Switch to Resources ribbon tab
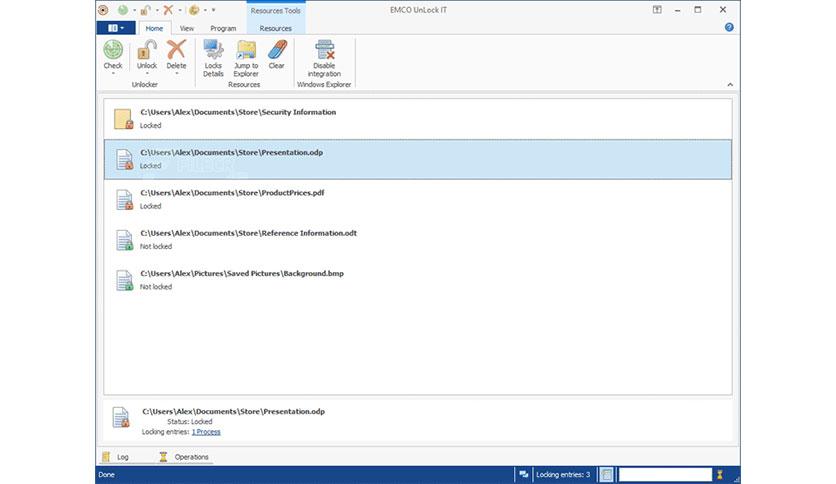This screenshot has width=836, height=484. [x=276, y=28]
